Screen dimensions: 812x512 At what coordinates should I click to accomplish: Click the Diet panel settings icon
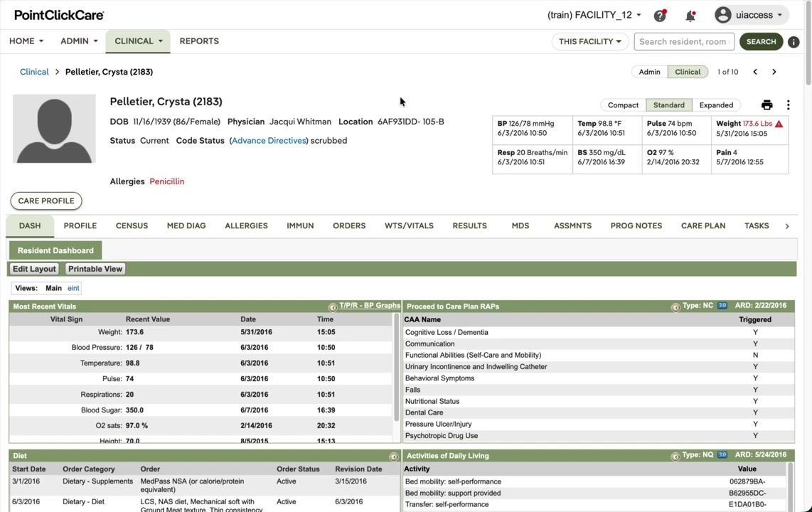point(394,457)
